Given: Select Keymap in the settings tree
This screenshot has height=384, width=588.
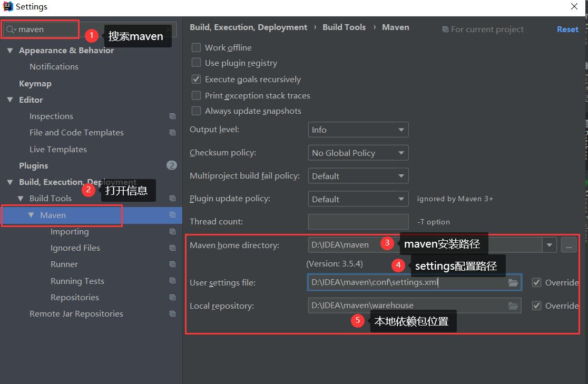Looking at the screenshot, I should (35, 84).
